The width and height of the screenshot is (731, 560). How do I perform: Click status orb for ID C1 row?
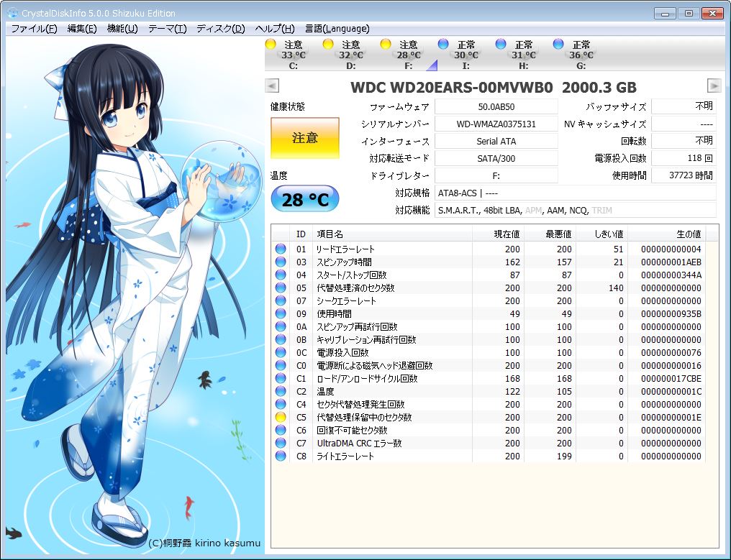coord(280,378)
